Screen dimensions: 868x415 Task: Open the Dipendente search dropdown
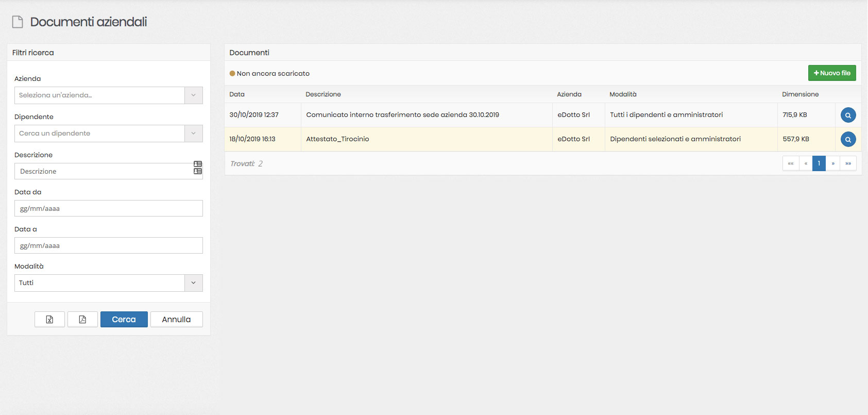[x=193, y=134]
